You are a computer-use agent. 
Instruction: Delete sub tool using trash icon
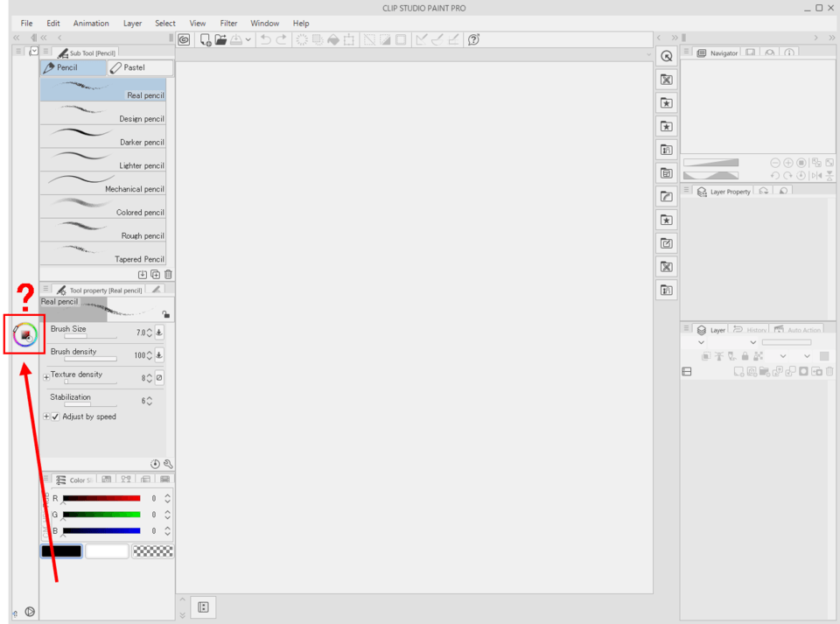[168, 274]
